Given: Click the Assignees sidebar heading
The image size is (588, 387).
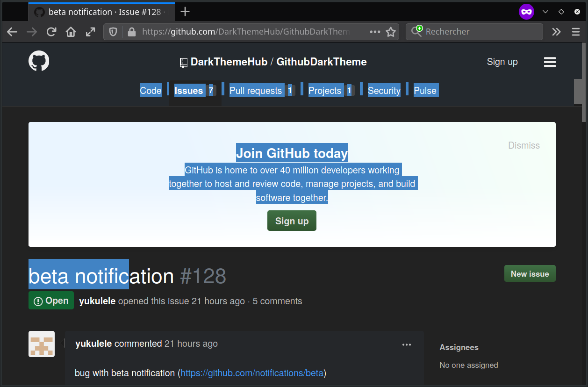Looking at the screenshot, I should point(459,347).
